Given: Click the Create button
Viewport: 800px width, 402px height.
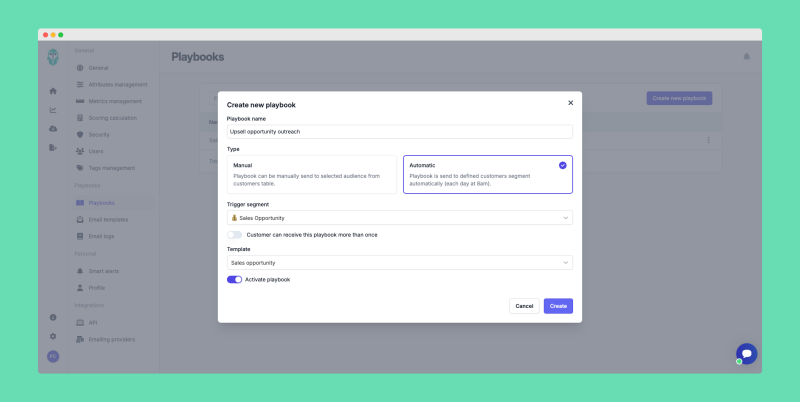Looking at the screenshot, I should [x=558, y=306].
